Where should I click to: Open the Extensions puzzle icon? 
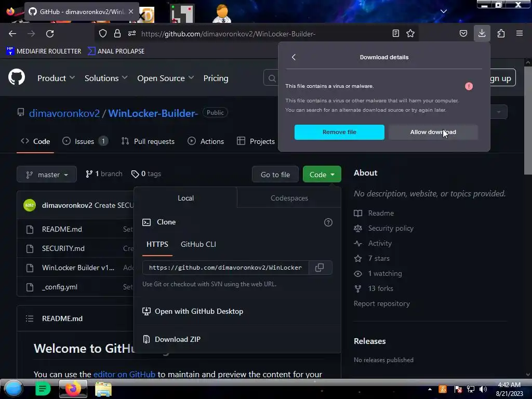501,33
